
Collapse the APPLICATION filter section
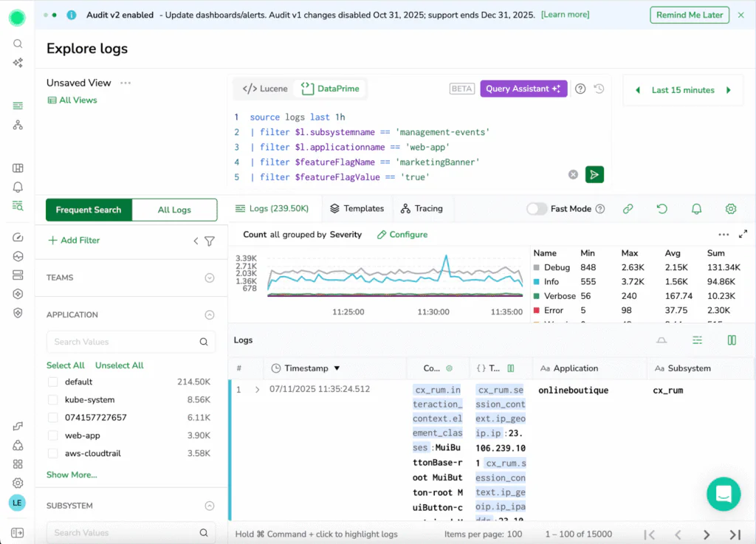point(209,314)
